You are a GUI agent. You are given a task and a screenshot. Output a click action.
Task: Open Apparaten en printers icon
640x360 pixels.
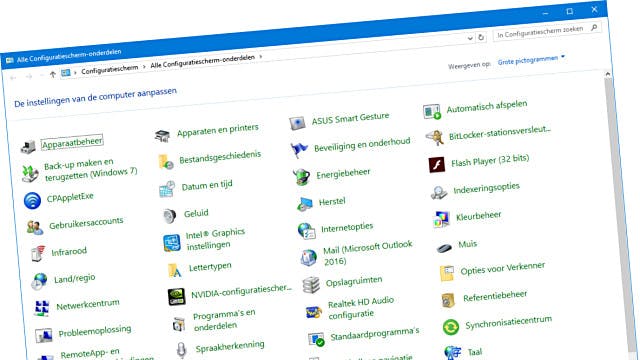pos(162,136)
